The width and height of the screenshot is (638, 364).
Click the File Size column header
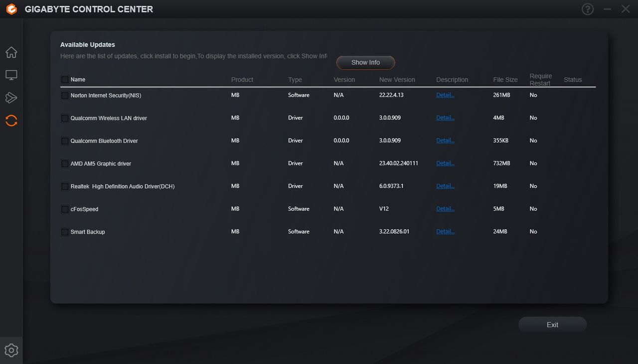click(x=505, y=80)
